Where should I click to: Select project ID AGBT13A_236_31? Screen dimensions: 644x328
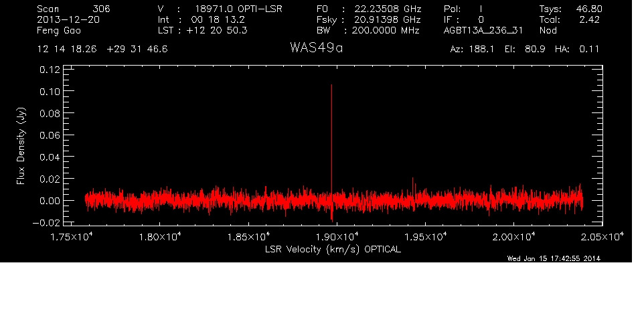483,31
